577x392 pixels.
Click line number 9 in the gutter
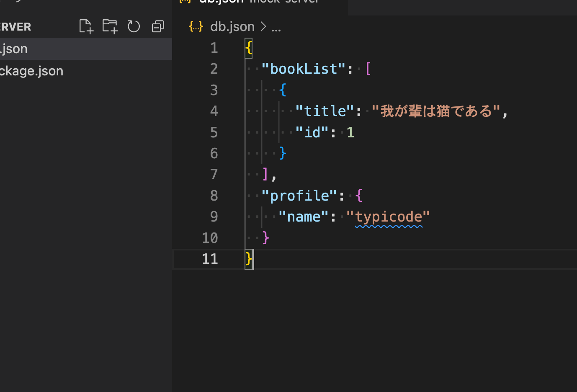click(214, 217)
